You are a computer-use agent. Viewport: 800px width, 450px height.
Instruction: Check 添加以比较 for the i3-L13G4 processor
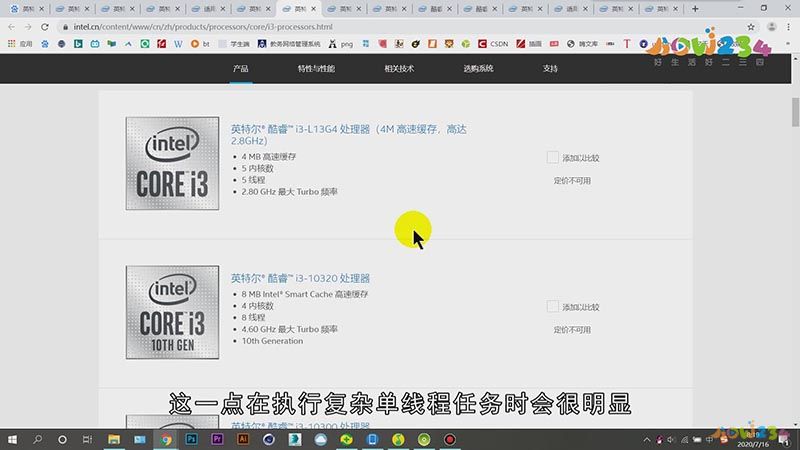[x=552, y=157]
